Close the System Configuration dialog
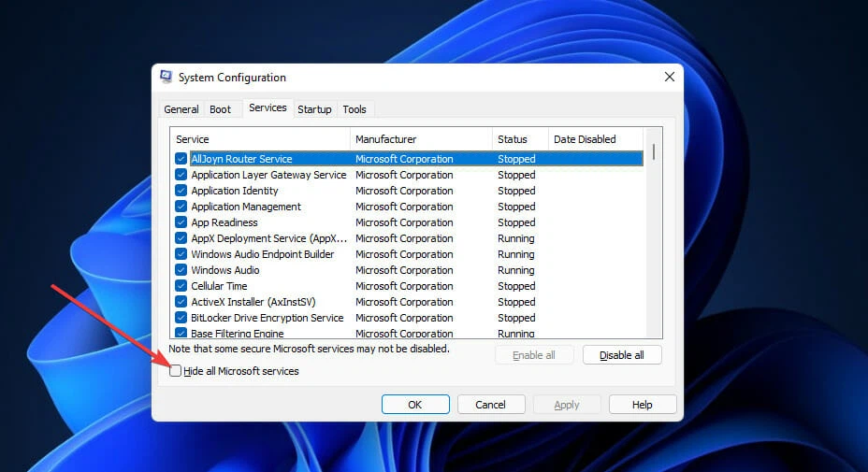868x472 pixels. click(669, 77)
